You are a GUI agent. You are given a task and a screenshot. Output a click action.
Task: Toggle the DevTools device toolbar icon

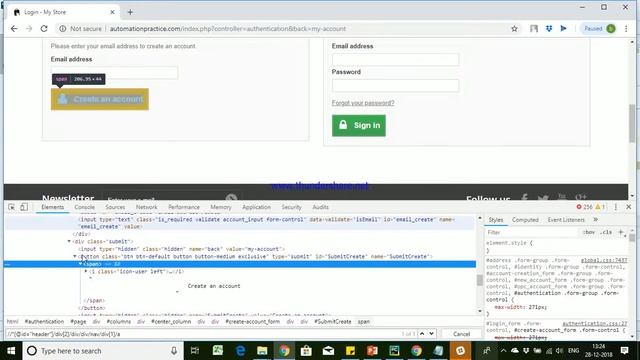(x=24, y=207)
